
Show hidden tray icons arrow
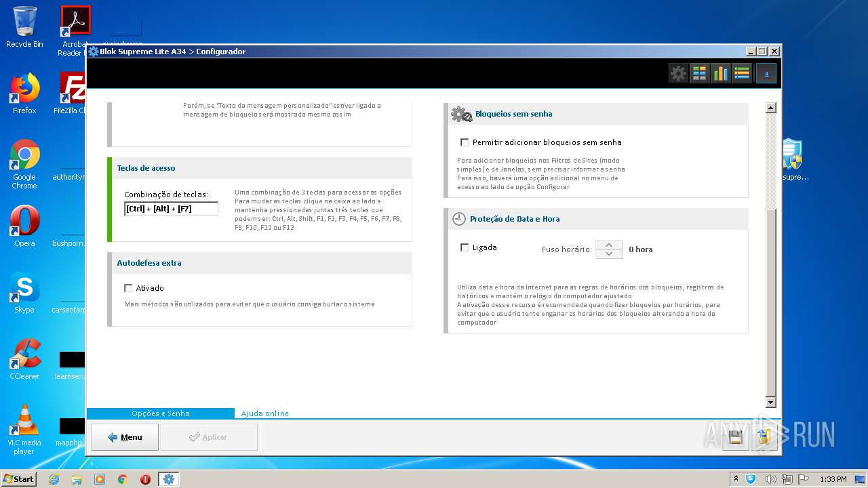pos(736,479)
